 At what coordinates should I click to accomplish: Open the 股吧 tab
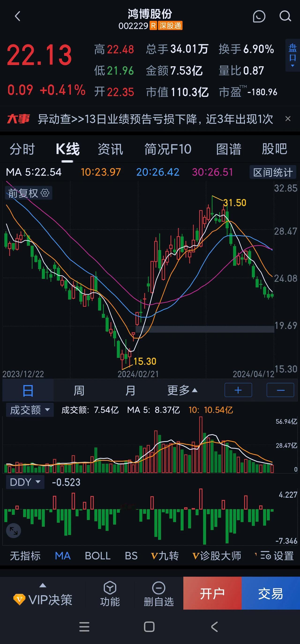coord(274,149)
